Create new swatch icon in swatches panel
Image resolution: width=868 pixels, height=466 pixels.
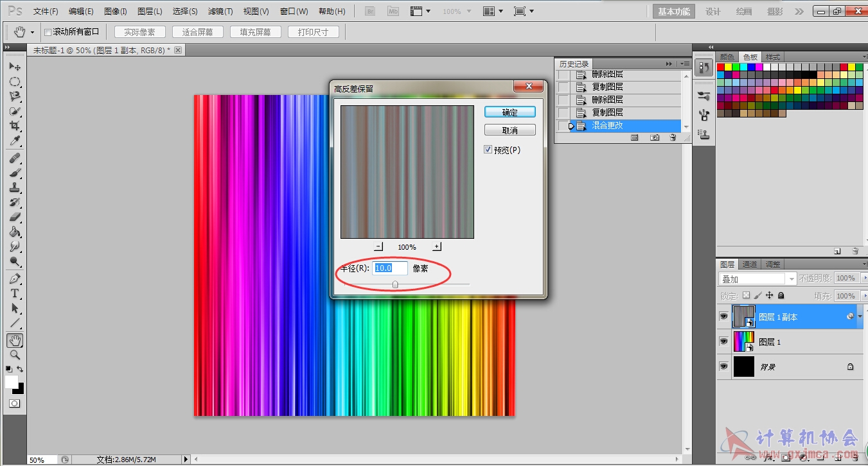pyautogui.click(x=837, y=251)
